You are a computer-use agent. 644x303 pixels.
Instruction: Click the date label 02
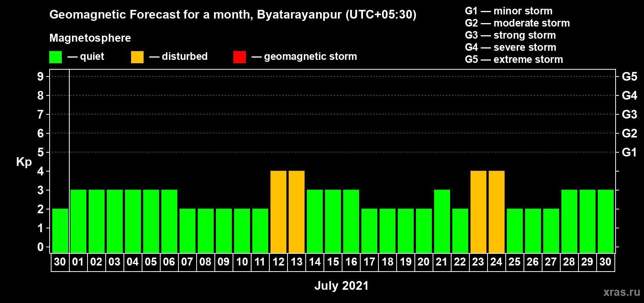tap(96, 262)
